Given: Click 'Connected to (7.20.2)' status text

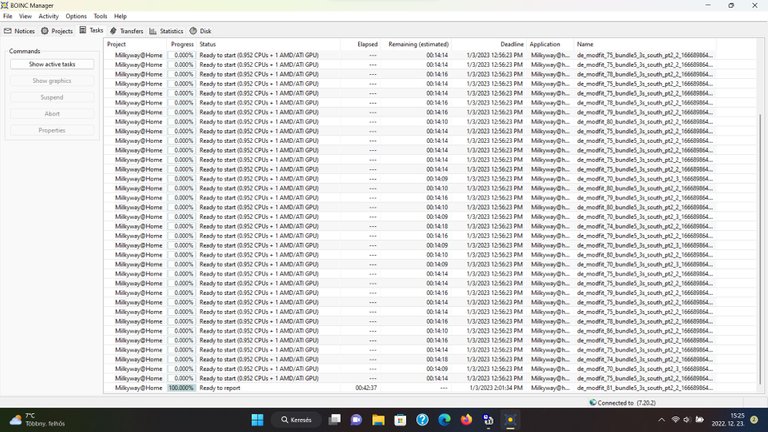Looking at the screenshot, I should click(626, 403).
